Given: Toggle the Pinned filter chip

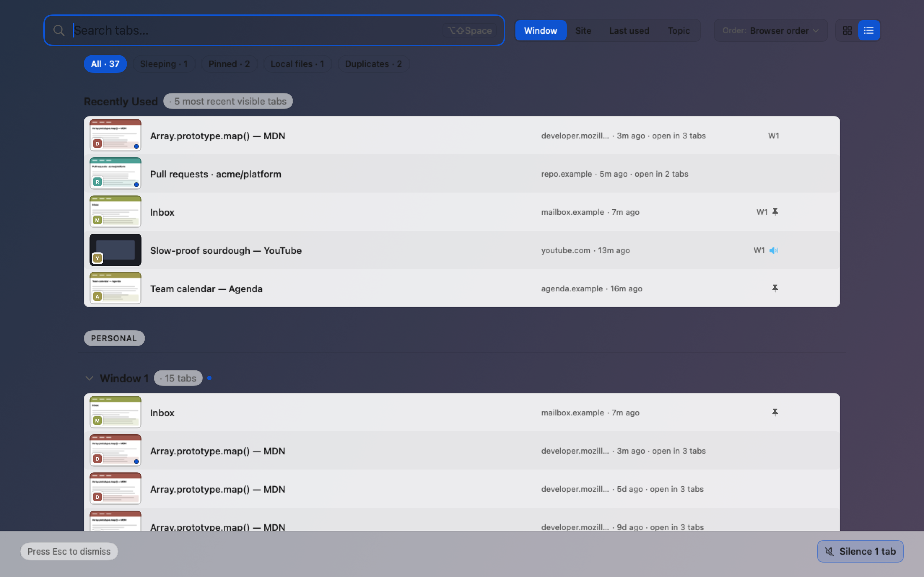Looking at the screenshot, I should click(229, 64).
